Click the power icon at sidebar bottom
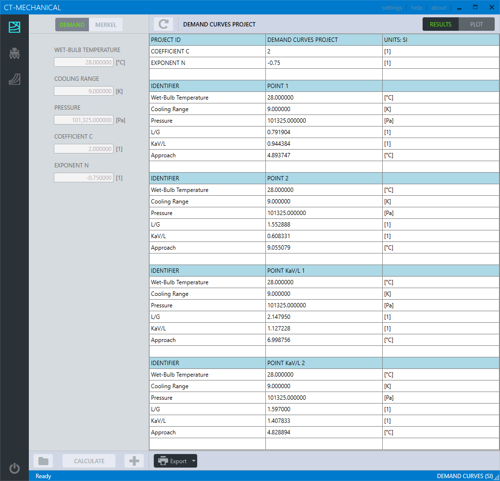Image resolution: width=500 pixels, height=481 pixels. (x=14, y=468)
